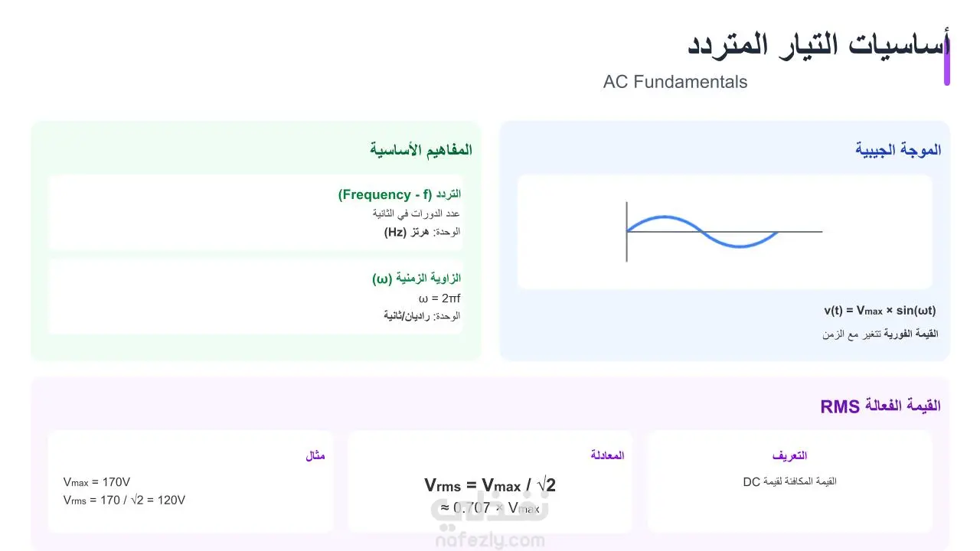Click the blue sine wave graphic
980x551 pixels.
(702, 232)
